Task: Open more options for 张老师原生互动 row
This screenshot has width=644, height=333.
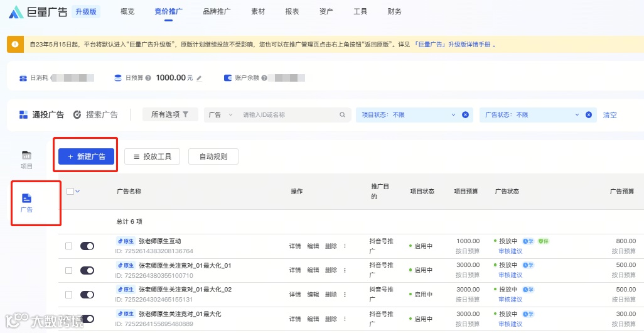Action: click(x=345, y=246)
